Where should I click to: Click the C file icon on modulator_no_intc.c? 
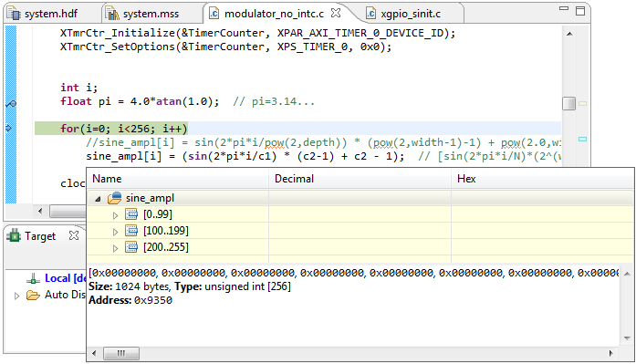(214, 14)
